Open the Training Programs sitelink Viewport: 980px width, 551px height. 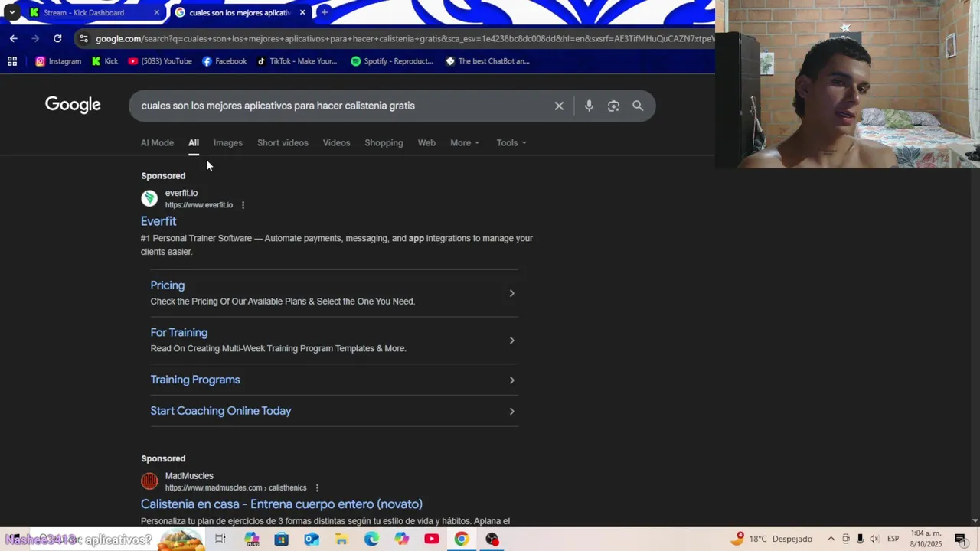point(195,380)
